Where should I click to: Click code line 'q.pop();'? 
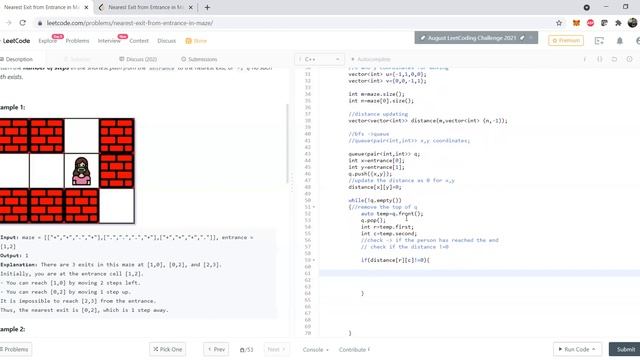[x=373, y=220]
